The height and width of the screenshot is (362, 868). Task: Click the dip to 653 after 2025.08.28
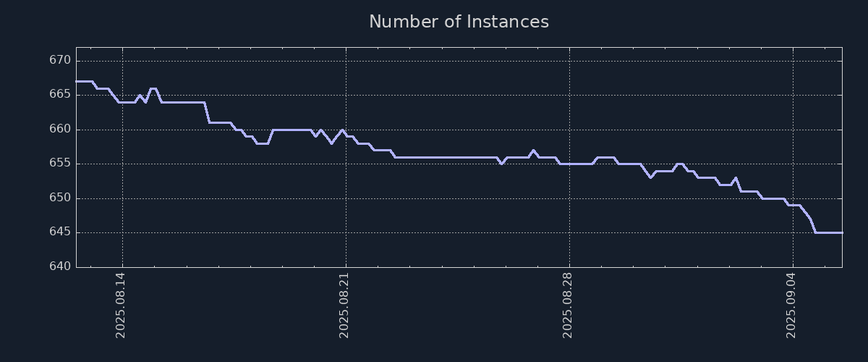(x=650, y=177)
